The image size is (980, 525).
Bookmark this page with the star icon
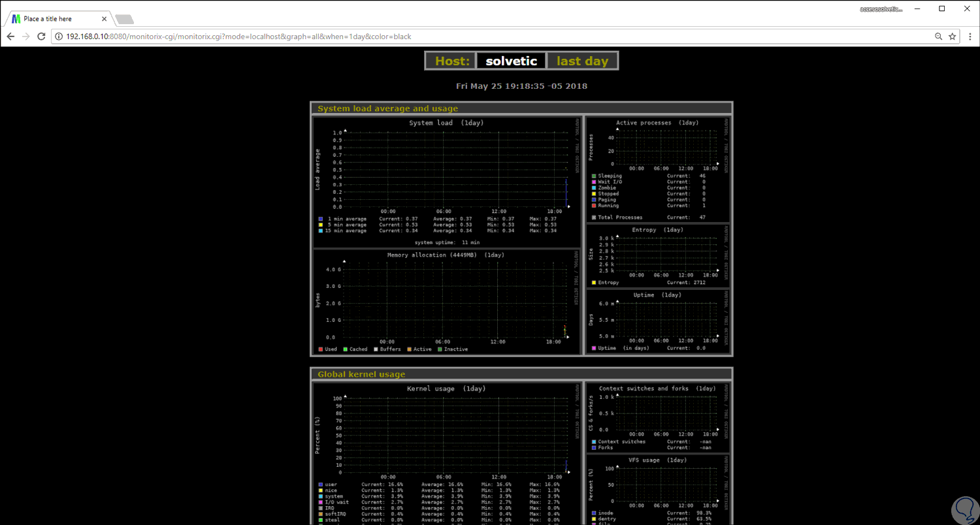pyautogui.click(x=953, y=37)
